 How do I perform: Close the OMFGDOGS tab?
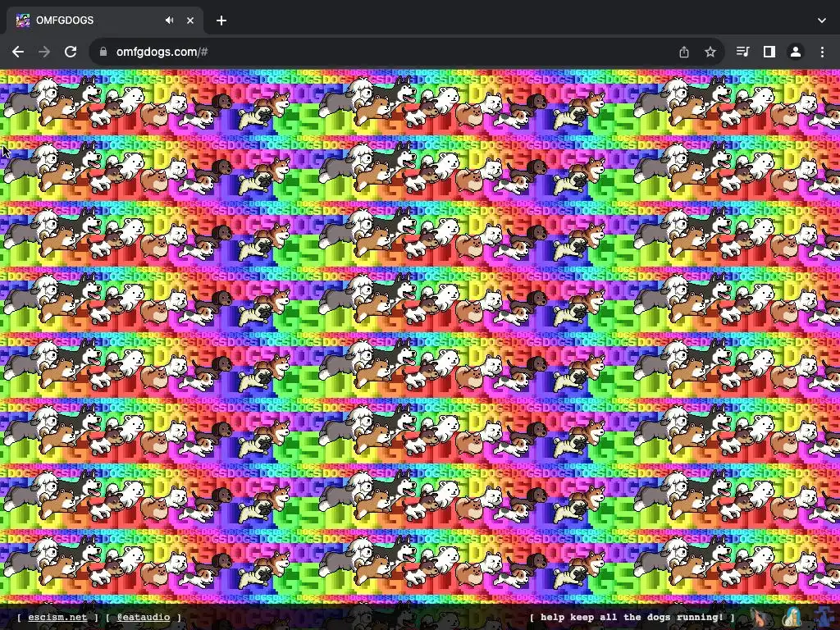(190, 21)
